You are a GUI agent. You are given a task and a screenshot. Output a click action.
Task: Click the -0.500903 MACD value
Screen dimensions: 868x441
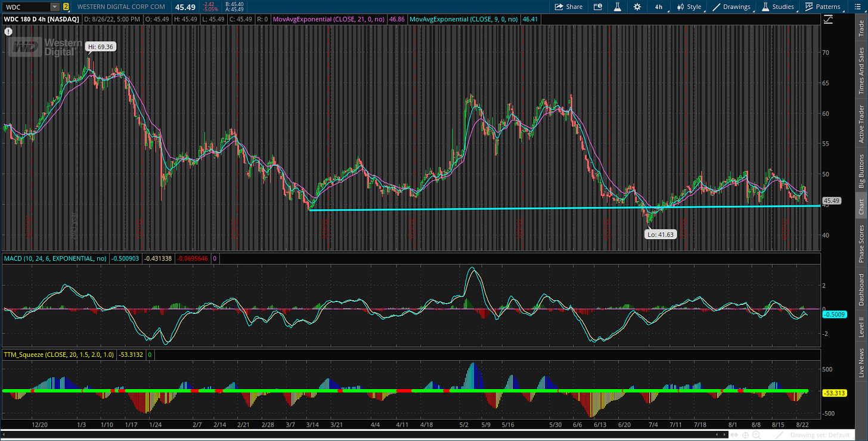pyautogui.click(x=126, y=258)
